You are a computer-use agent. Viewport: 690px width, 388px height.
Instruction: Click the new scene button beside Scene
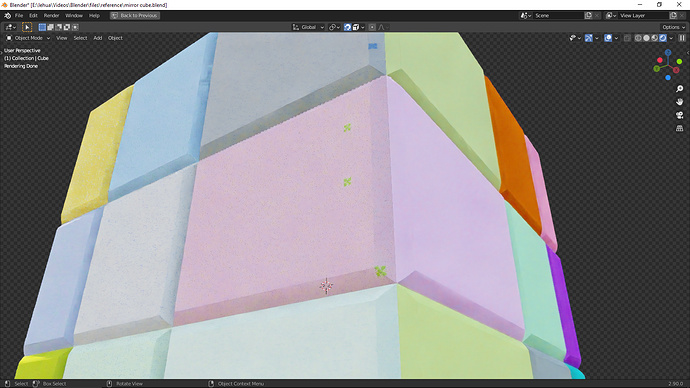(x=588, y=15)
